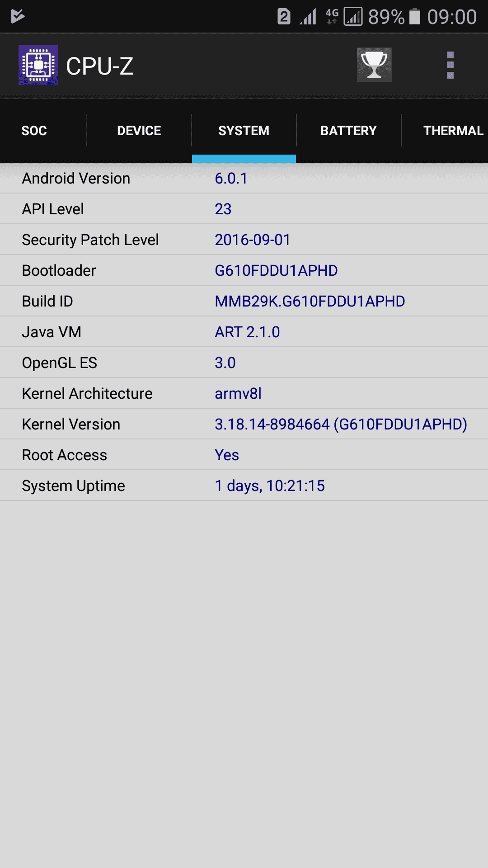
Task: Select Android version value 6.0.1
Action: point(231,178)
